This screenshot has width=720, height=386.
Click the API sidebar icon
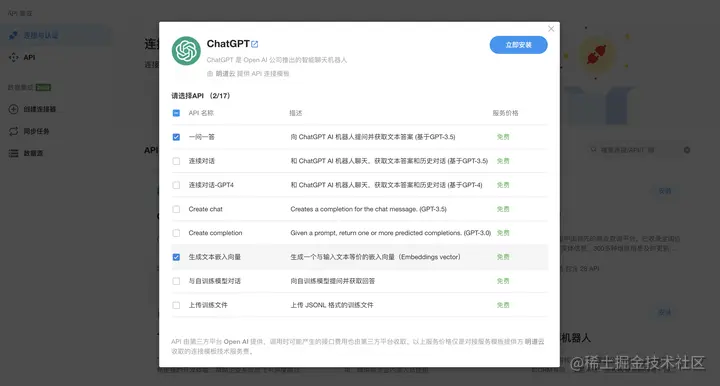13,57
